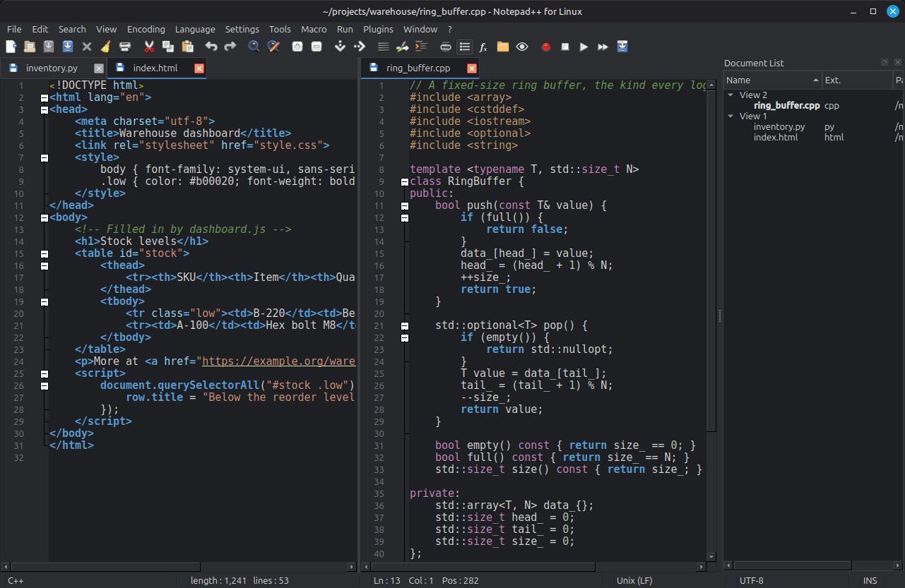This screenshot has width=905, height=588.
Task: Collapse the <script> fold on line 25
Action: [44, 373]
